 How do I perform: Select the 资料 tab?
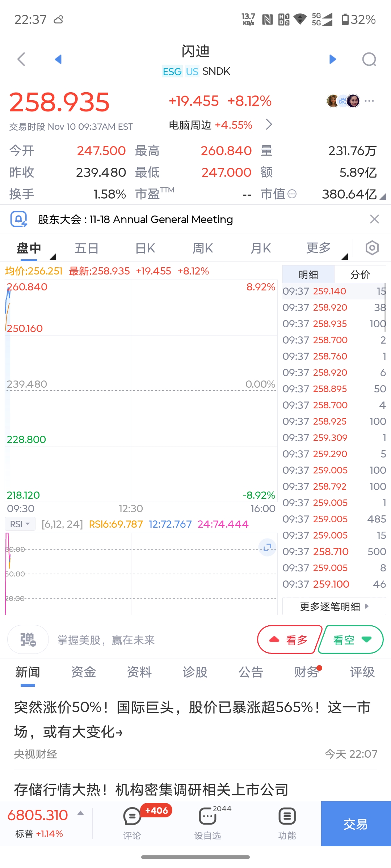click(x=139, y=672)
